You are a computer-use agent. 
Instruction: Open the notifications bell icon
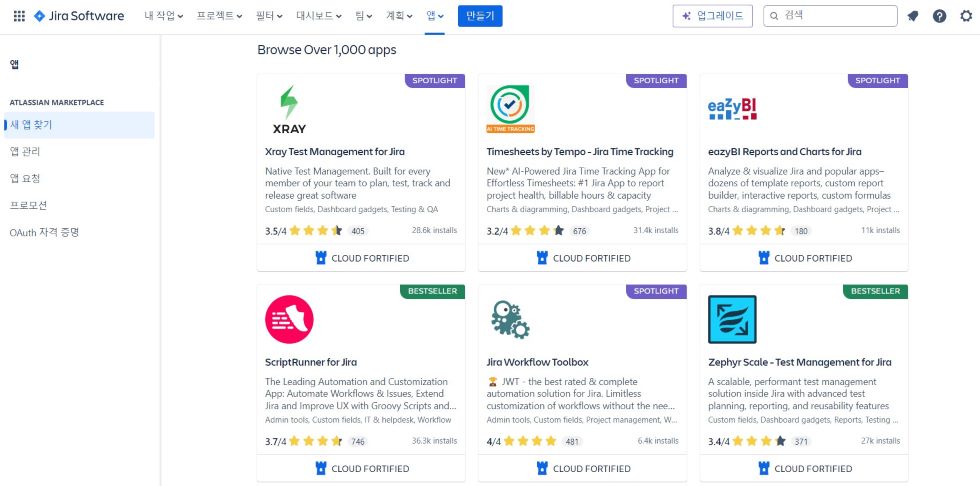[913, 16]
